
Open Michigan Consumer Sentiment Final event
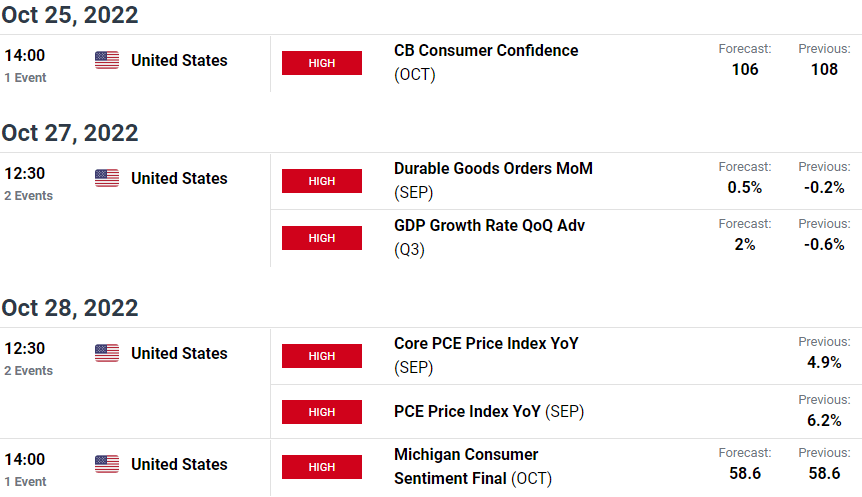click(473, 466)
